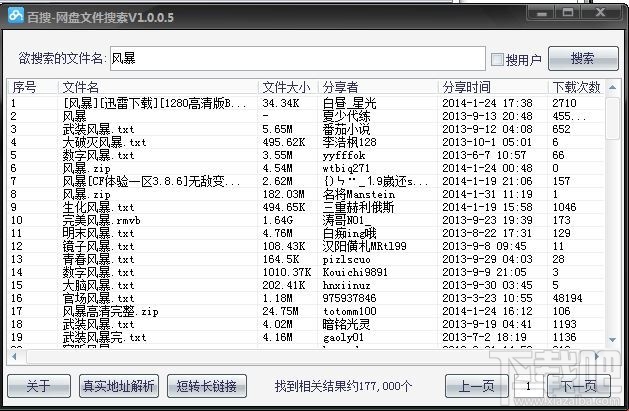Select 风暴.zip shared by wtbiq271
The height and width of the screenshot is (411, 629).
(306, 168)
